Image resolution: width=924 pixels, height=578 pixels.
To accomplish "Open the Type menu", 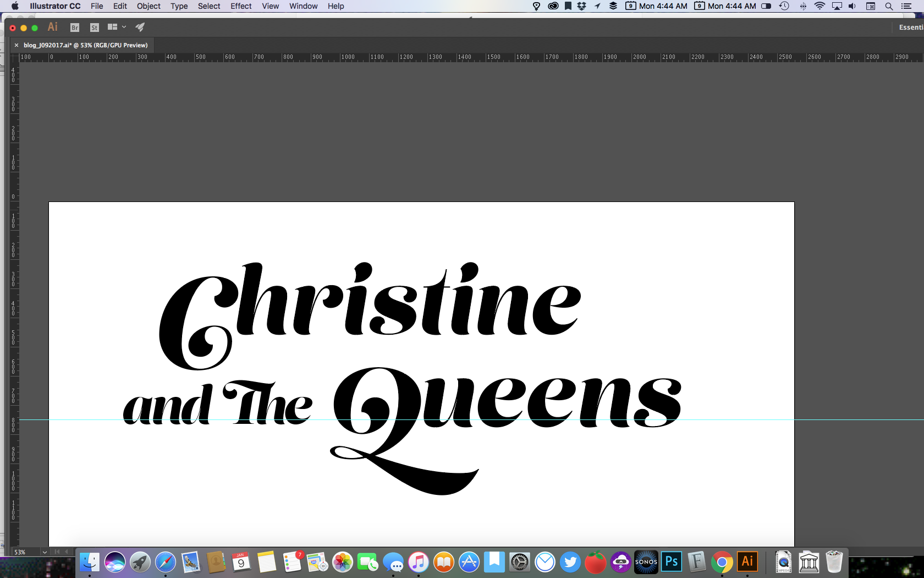I will point(179,6).
